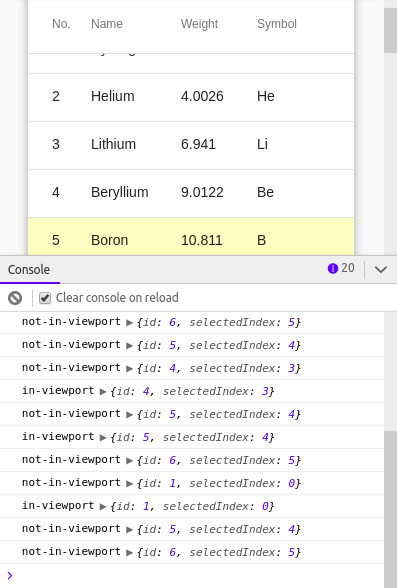Image resolution: width=397 pixels, height=588 pixels.
Task: Clear the console with the ban icon
Action: (x=15, y=298)
